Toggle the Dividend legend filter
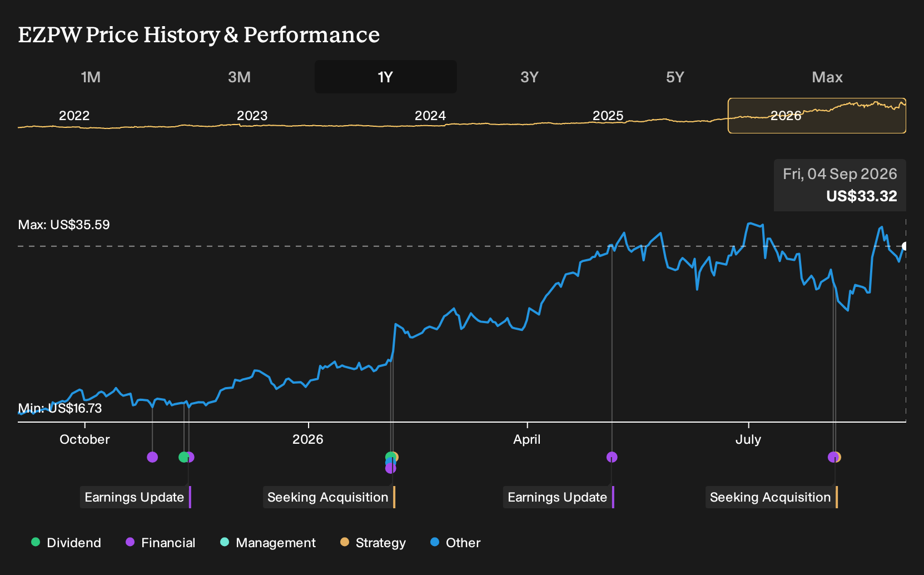The width and height of the screenshot is (924, 575). pos(66,543)
